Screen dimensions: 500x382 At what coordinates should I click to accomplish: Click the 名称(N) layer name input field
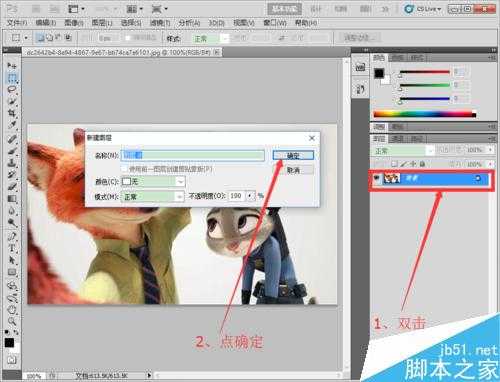coord(193,155)
